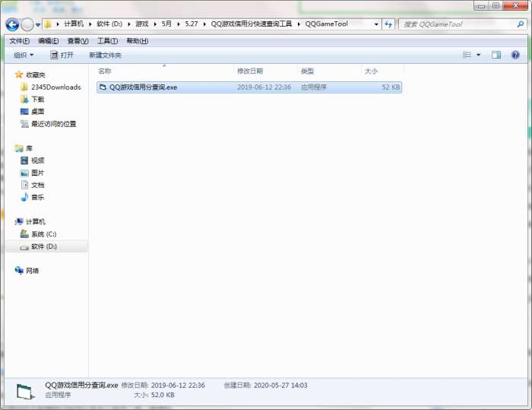Click the 52 KB size cell
This screenshot has height=410, width=532.
(x=391, y=87)
